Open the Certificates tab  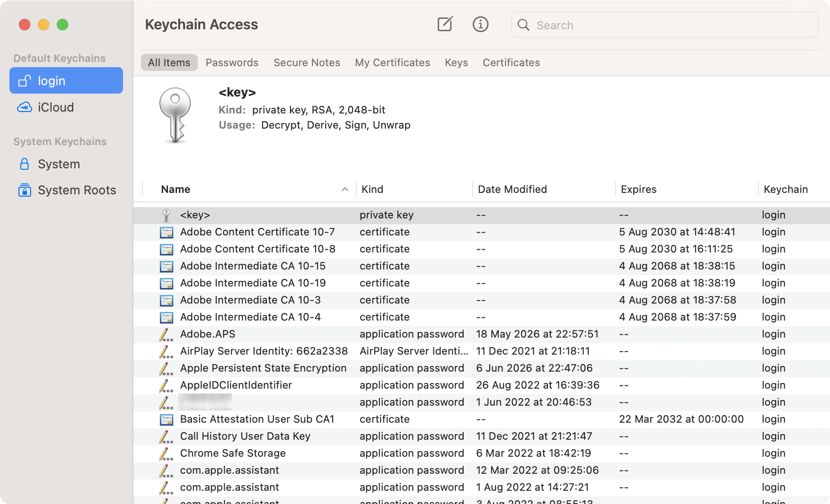pyautogui.click(x=511, y=62)
